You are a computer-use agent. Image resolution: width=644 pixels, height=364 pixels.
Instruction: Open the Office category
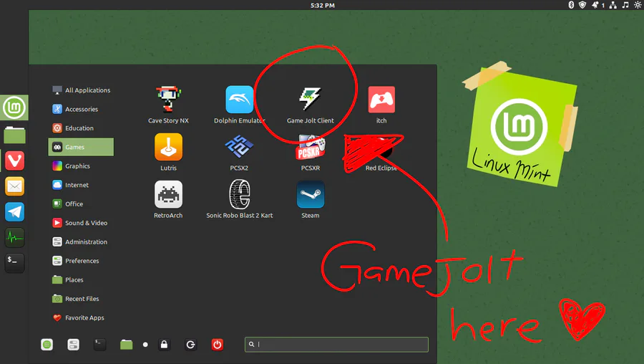[82, 203]
